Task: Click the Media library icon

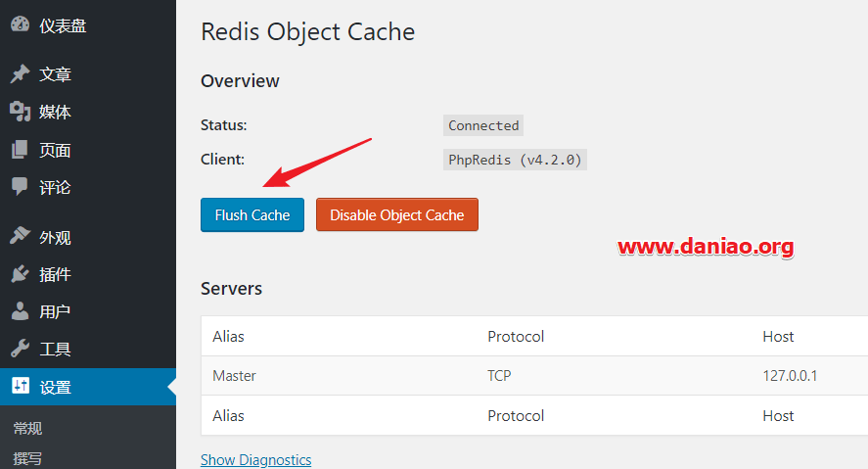Action: click(20, 112)
